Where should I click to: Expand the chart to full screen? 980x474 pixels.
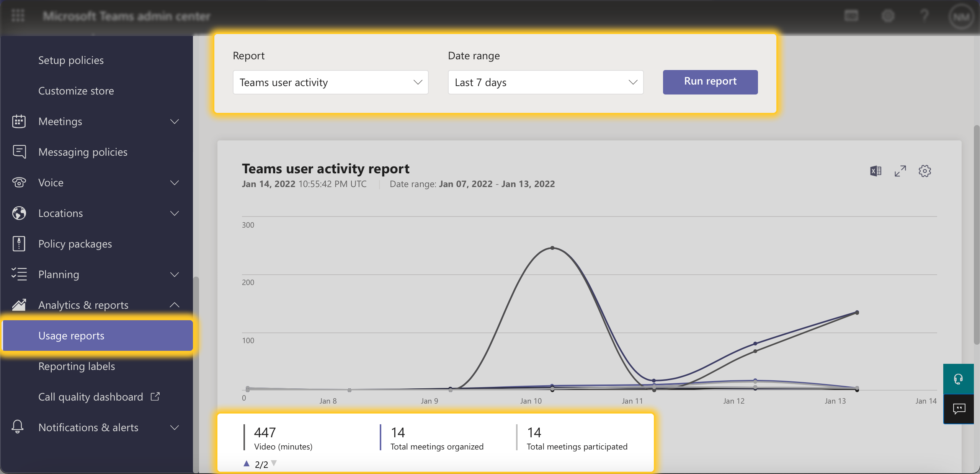[x=900, y=171]
